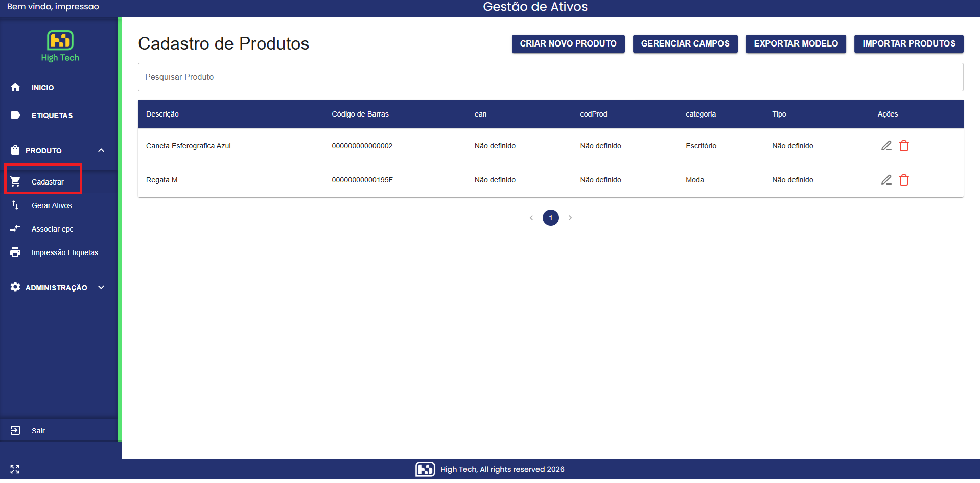Image resolution: width=980 pixels, height=483 pixels.
Task: Click the codProd column header
Action: tap(594, 114)
